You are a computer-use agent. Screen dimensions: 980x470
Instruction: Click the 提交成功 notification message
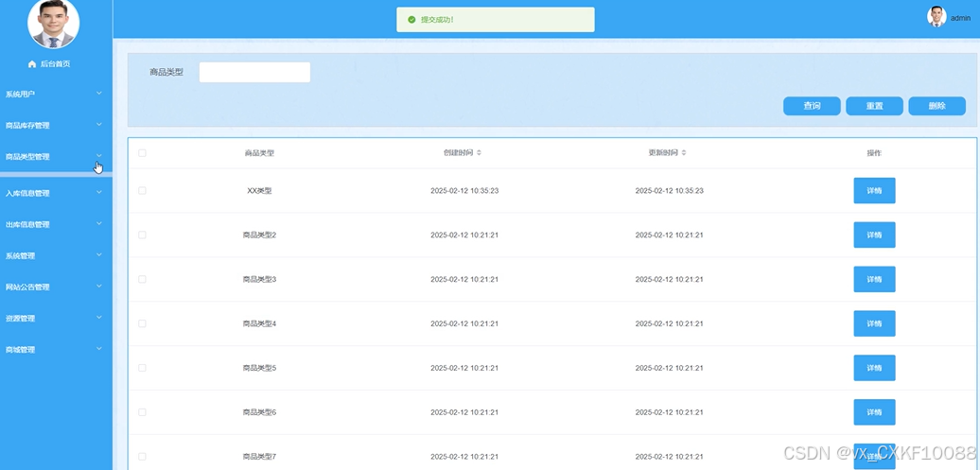pos(495,19)
